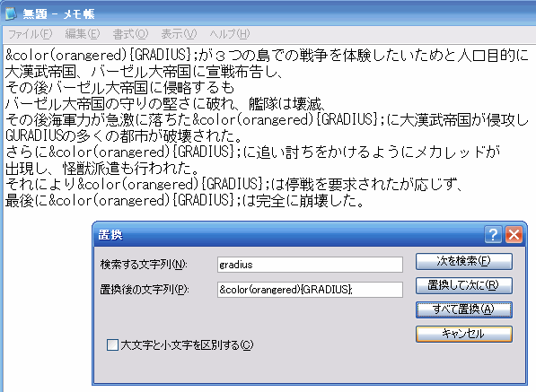Click the 検索する文字列(N): label
The height and width of the screenshot is (392, 536).
pos(144,265)
